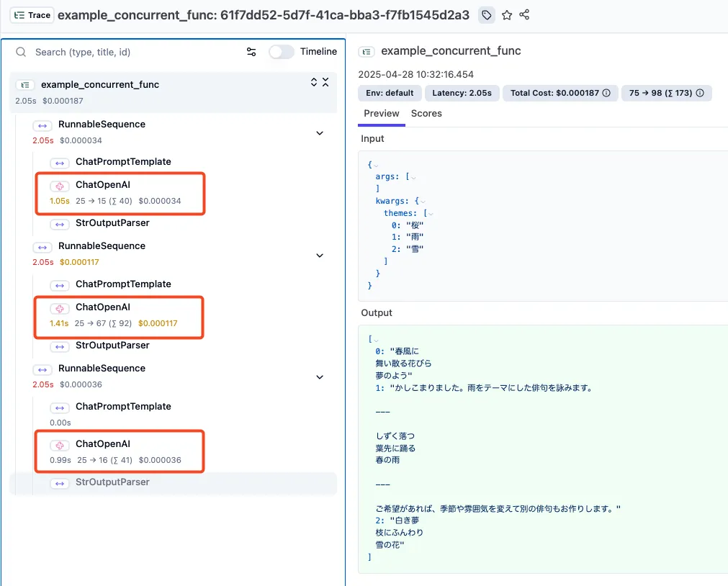Switch to the Preview tab
This screenshot has height=586, width=728.
point(381,114)
